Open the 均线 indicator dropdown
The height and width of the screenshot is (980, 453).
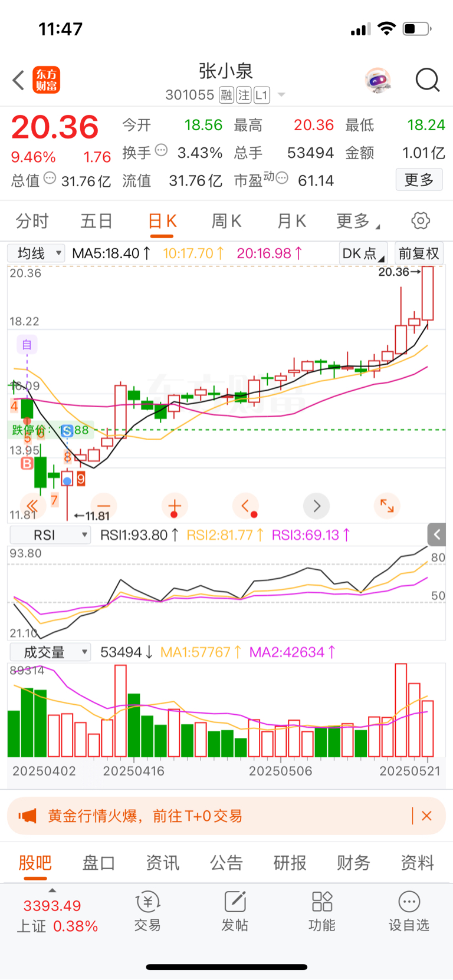pos(35,253)
